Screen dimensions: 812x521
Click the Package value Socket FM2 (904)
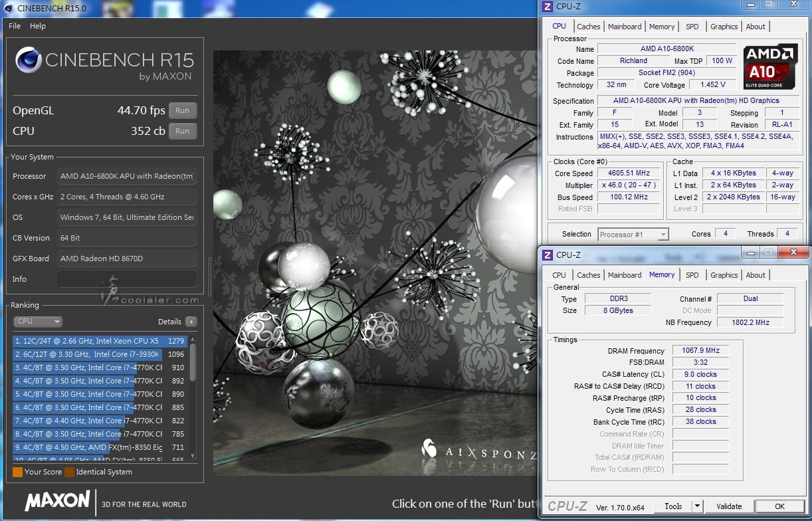(666, 72)
